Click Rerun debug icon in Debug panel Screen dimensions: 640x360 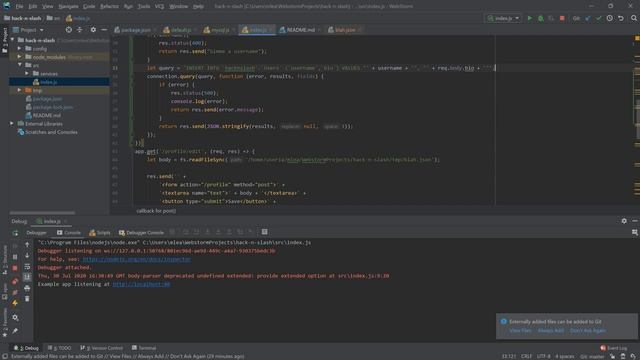pos(15,233)
